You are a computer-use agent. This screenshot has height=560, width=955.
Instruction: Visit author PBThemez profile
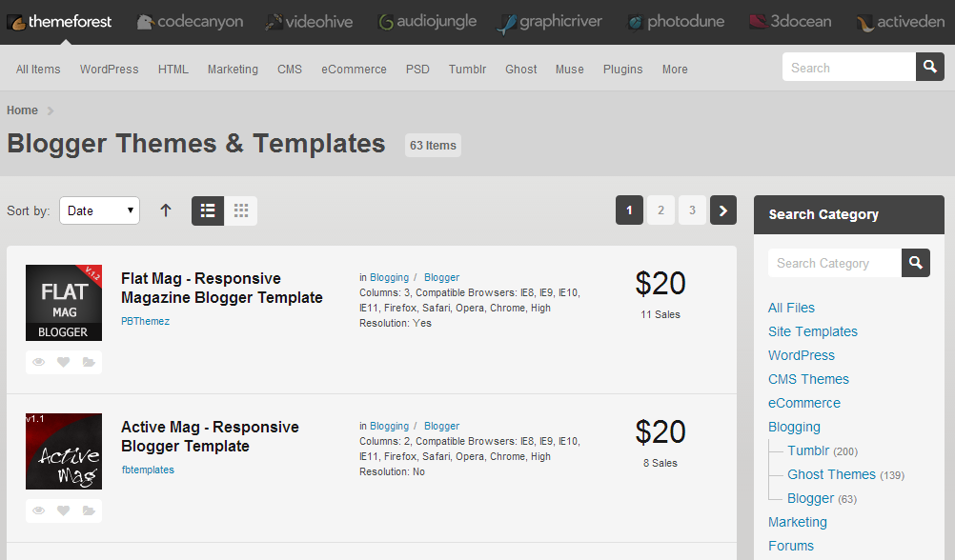click(145, 321)
